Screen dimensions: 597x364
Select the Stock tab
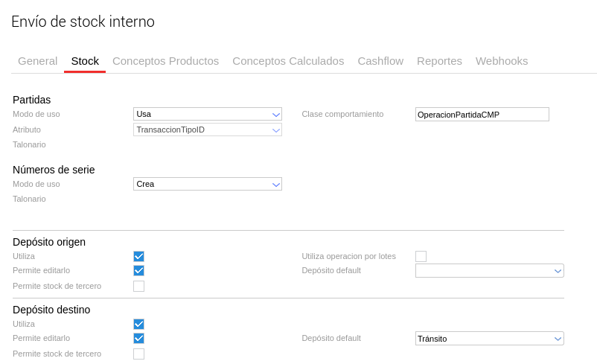click(x=85, y=61)
